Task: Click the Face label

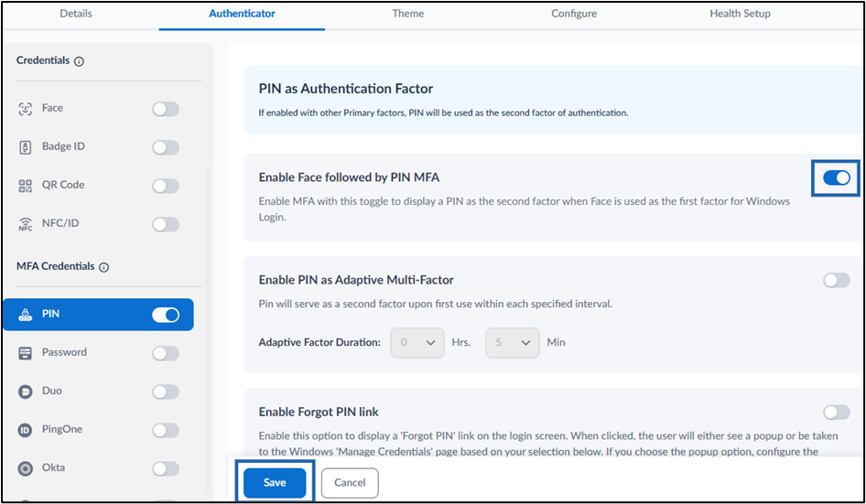Action: tap(52, 108)
